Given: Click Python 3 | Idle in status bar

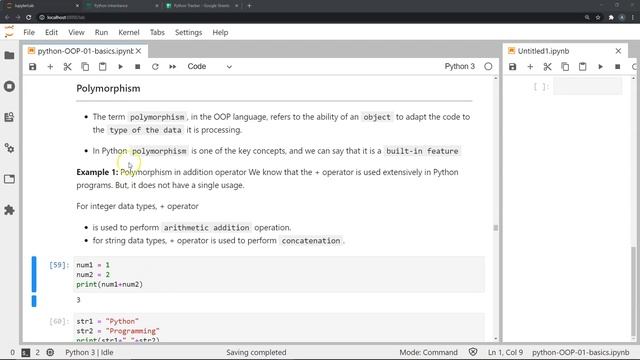Looking at the screenshot, I should [89, 352].
